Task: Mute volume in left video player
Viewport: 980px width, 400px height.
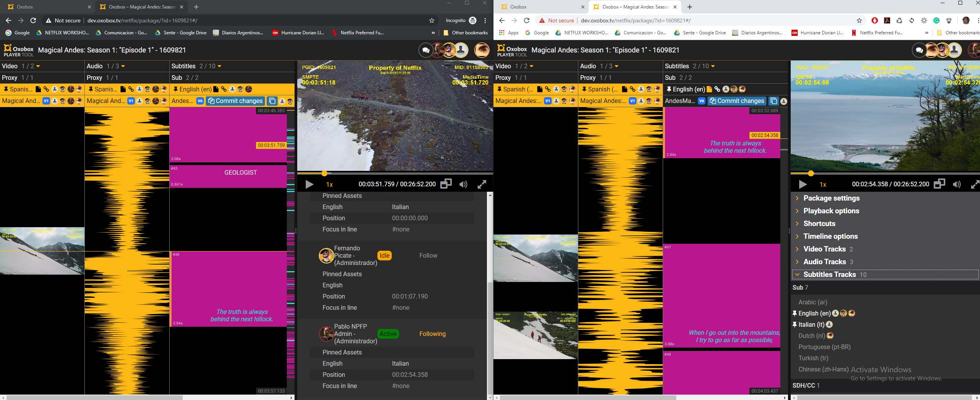Action: point(463,184)
